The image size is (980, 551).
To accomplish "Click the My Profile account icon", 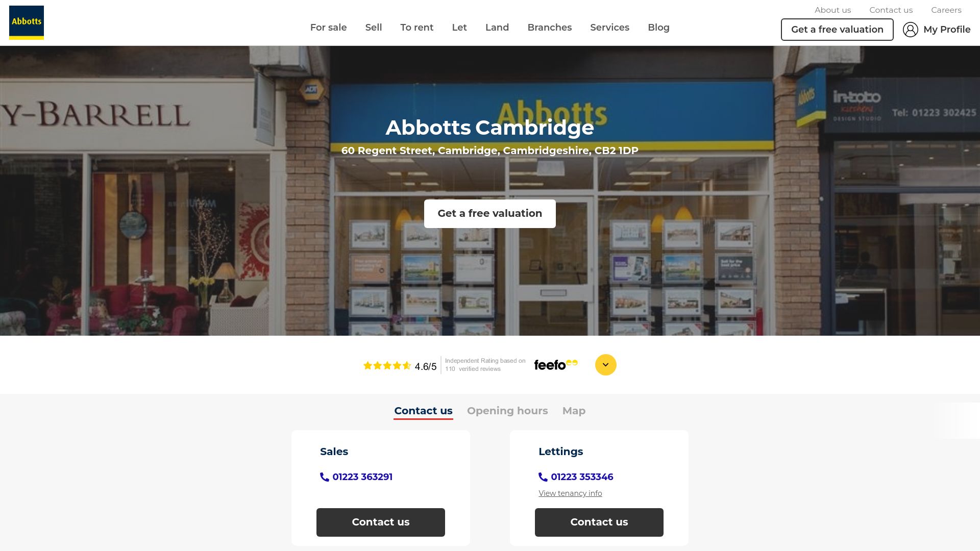I will pyautogui.click(x=910, y=30).
